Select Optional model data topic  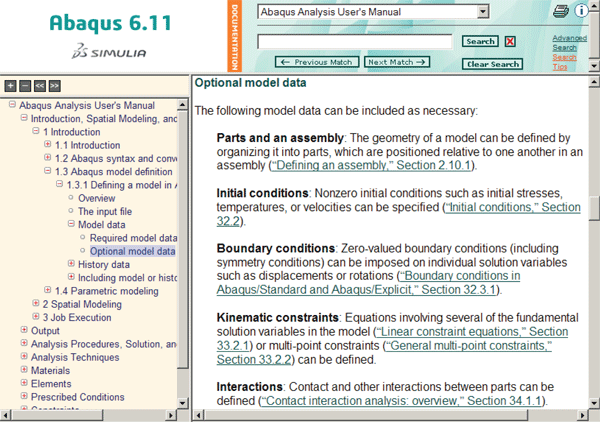[x=132, y=251]
